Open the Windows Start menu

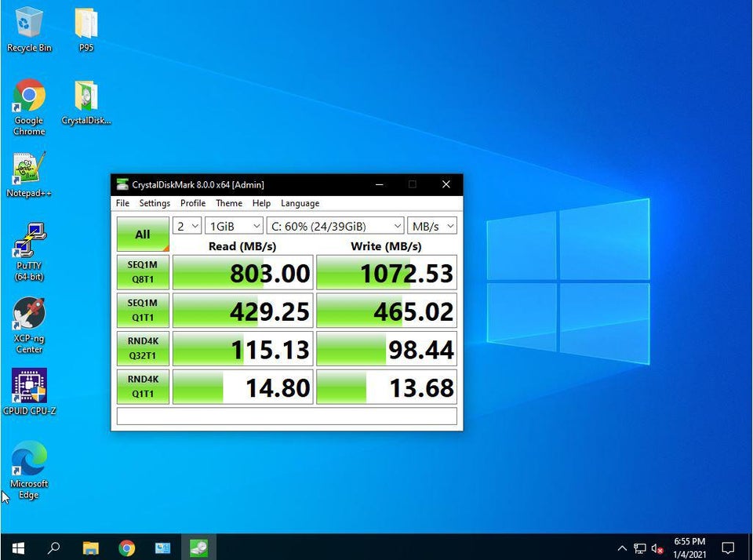point(18,547)
